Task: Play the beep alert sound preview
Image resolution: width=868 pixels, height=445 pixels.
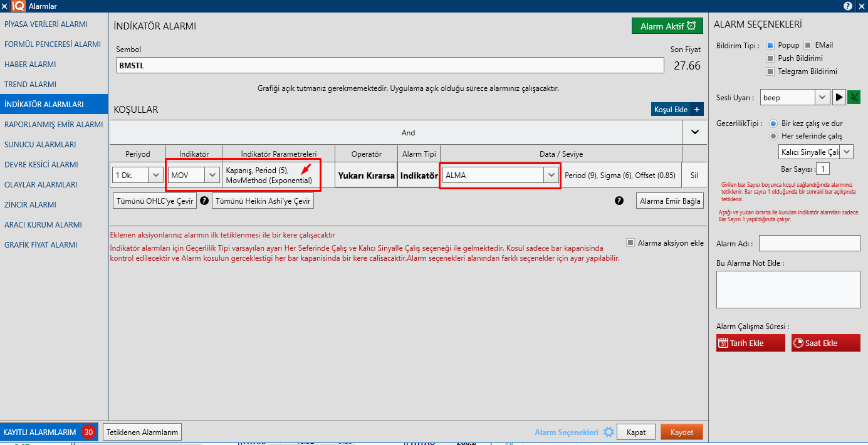Action: (839, 97)
